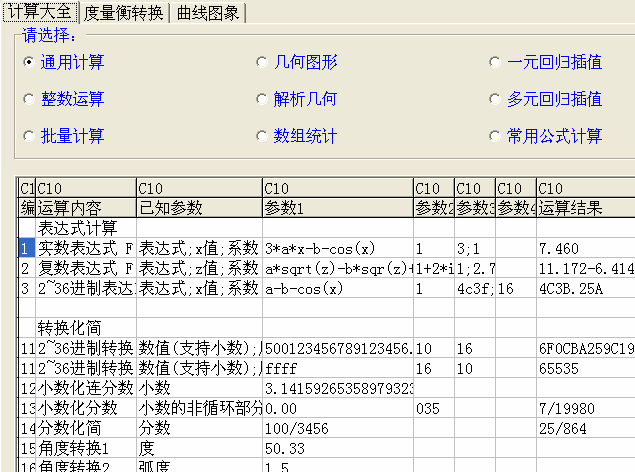This screenshot has height=472, width=635.
Task: Switch to the 度量衡转换 tab
Action: click(x=124, y=13)
